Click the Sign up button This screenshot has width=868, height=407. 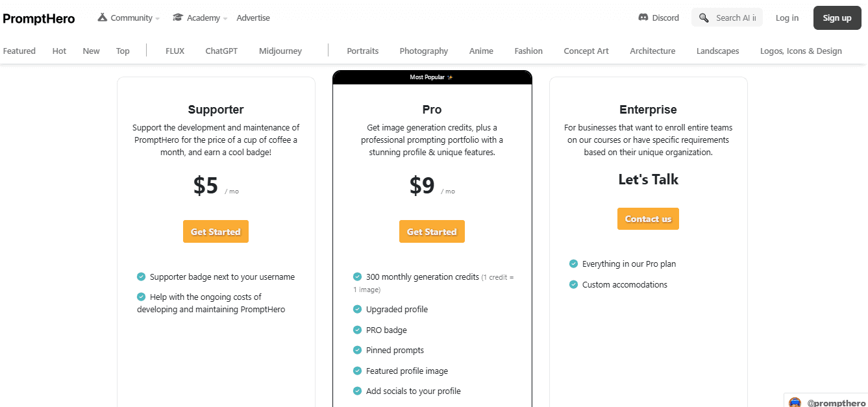(x=837, y=18)
